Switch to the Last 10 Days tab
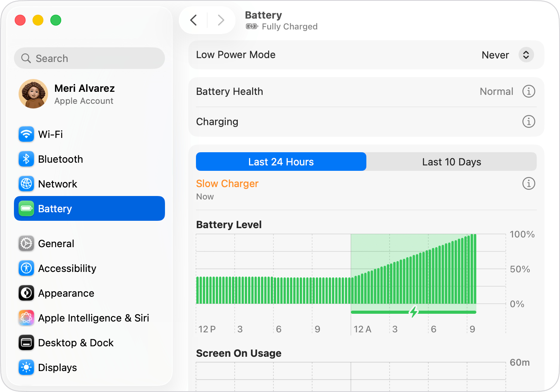The height and width of the screenshot is (392, 560). [x=451, y=162]
